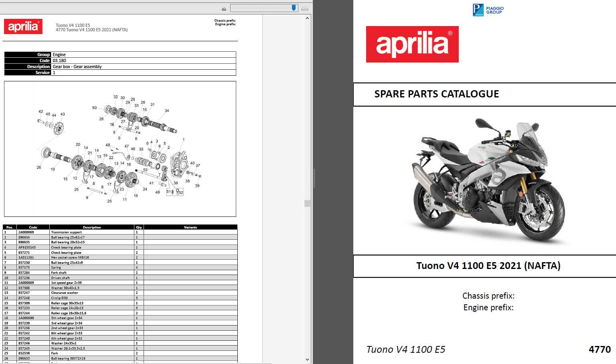The image size is (616, 364).
Task: Click the large mountain zoom-in icon
Action: (x=305, y=8)
